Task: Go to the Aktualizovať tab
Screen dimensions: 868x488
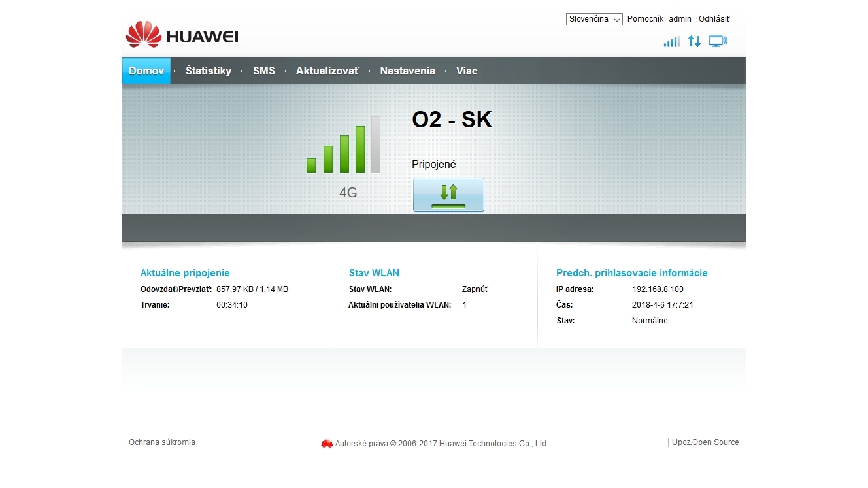Action: (327, 71)
